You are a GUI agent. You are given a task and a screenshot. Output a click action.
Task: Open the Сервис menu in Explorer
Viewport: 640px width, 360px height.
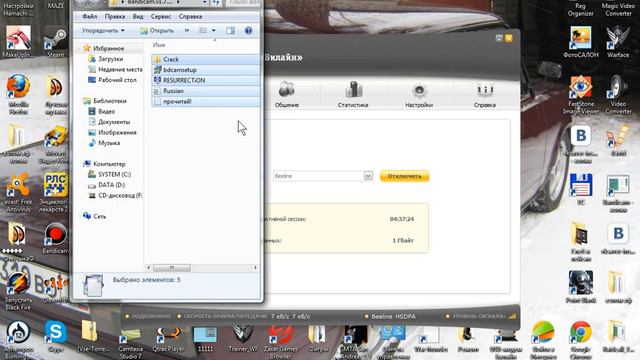click(x=161, y=17)
